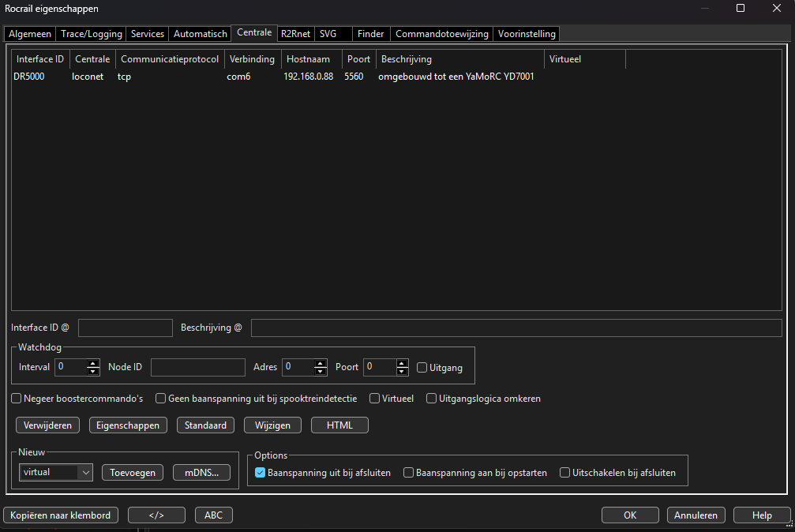Select the R2Rnet tab
795x532 pixels.
[x=295, y=34]
